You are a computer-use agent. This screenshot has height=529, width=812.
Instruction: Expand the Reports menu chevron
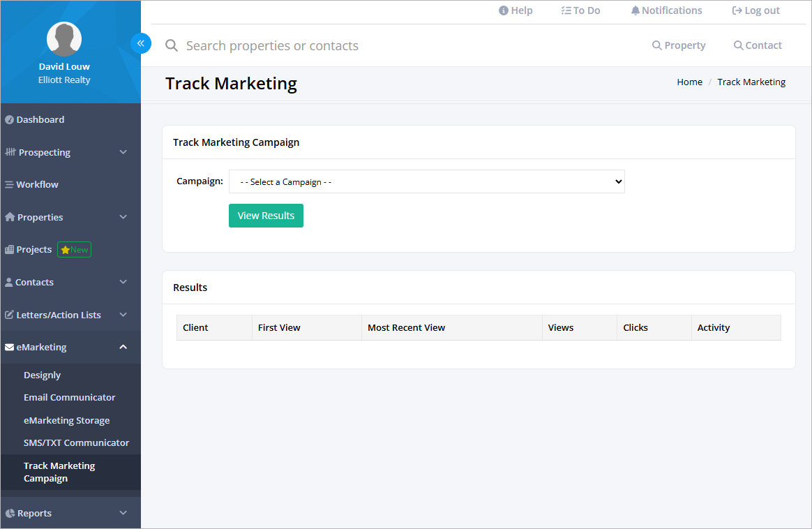pyautogui.click(x=123, y=513)
